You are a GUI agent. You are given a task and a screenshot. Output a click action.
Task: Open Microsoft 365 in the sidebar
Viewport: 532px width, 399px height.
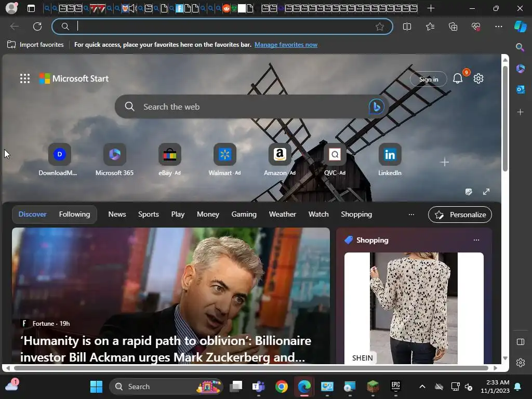click(x=520, y=69)
